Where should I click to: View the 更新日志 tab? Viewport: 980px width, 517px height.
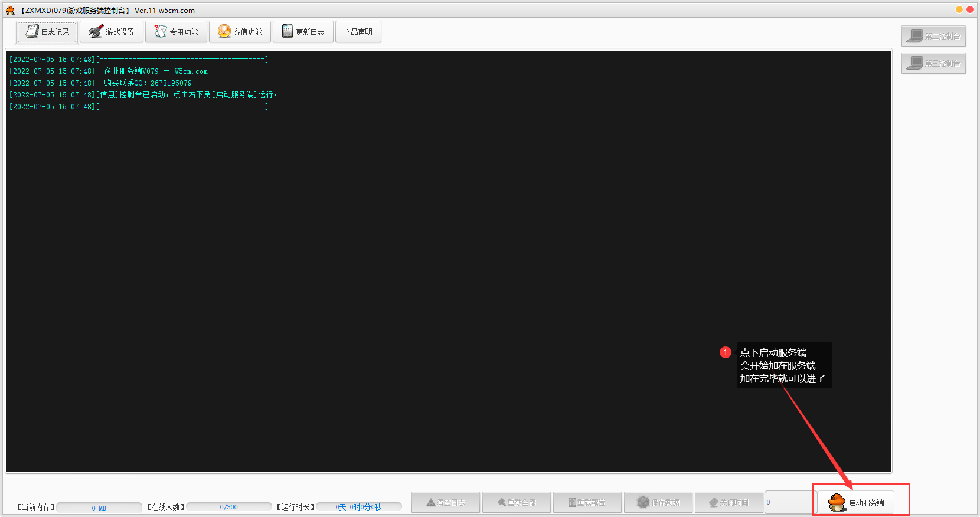303,32
